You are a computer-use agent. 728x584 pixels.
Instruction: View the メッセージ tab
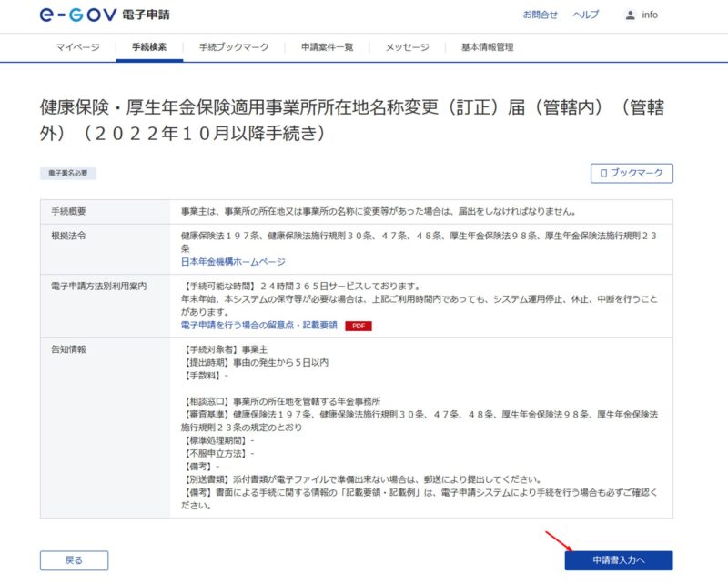coord(407,47)
